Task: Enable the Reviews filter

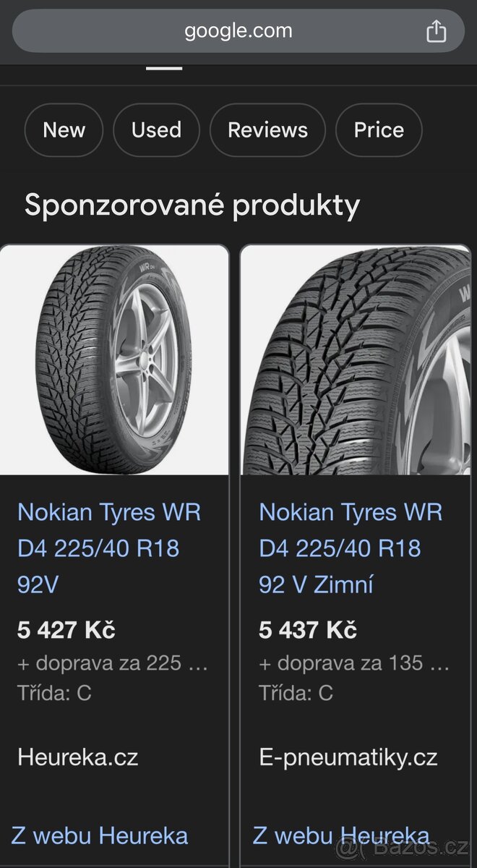Action: click(x=267, y=130)
